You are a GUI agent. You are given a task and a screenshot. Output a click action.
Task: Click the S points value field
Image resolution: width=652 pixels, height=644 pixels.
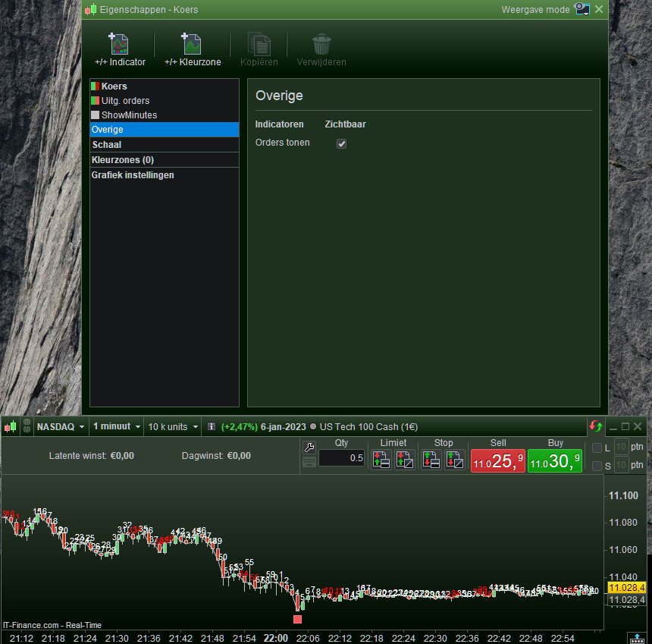tap(621, 465)
